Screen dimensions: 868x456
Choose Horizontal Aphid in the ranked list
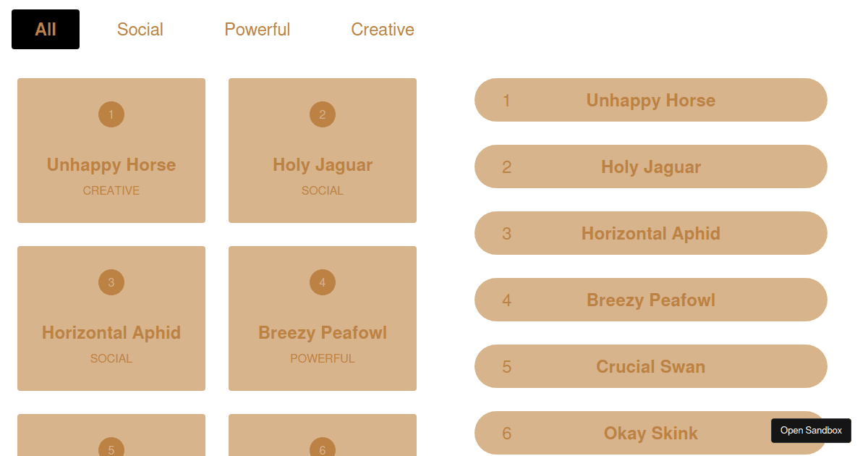pyautogui.click(x=650, y=233)
